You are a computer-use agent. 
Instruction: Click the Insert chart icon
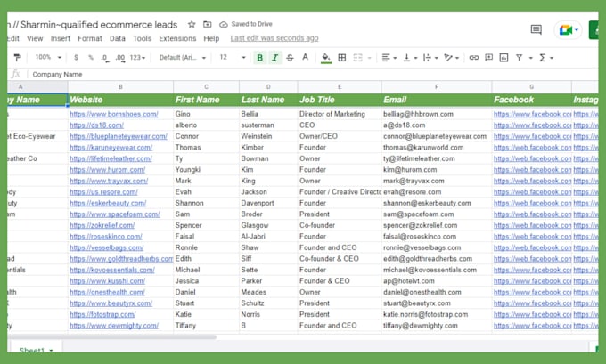point(504,58)
